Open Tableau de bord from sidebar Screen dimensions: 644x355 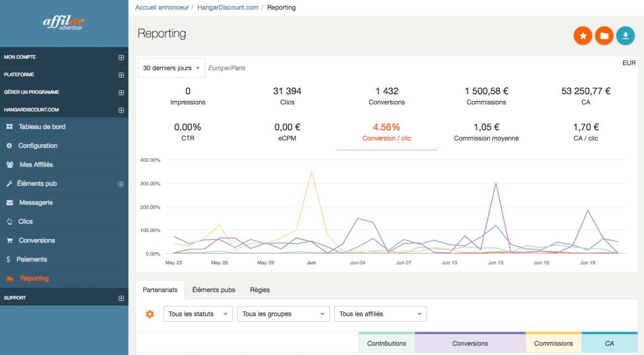42,127
